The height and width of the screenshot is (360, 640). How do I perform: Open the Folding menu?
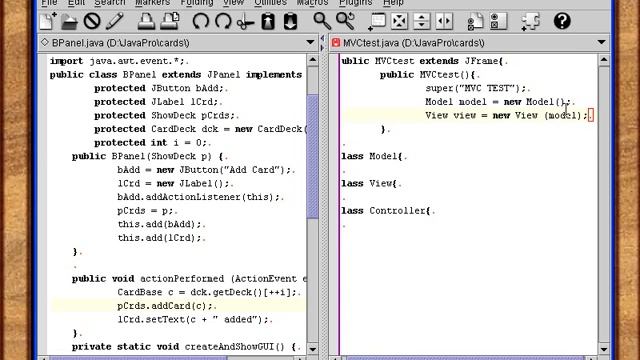pos(197,3)
